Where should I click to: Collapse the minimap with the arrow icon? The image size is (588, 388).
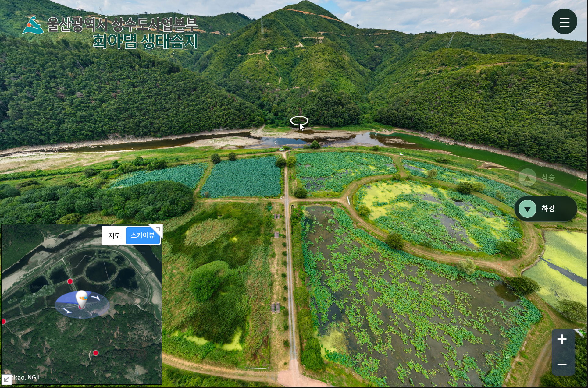[x=6, y=379]
